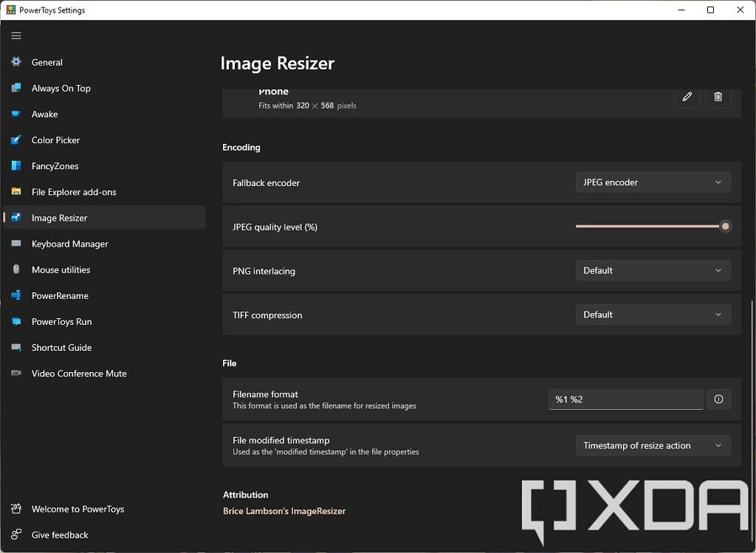The height and width of the screenshot is (553, 756).
Task: Open Brice Lambson's ImageResizer link
Action: [284, 510]
